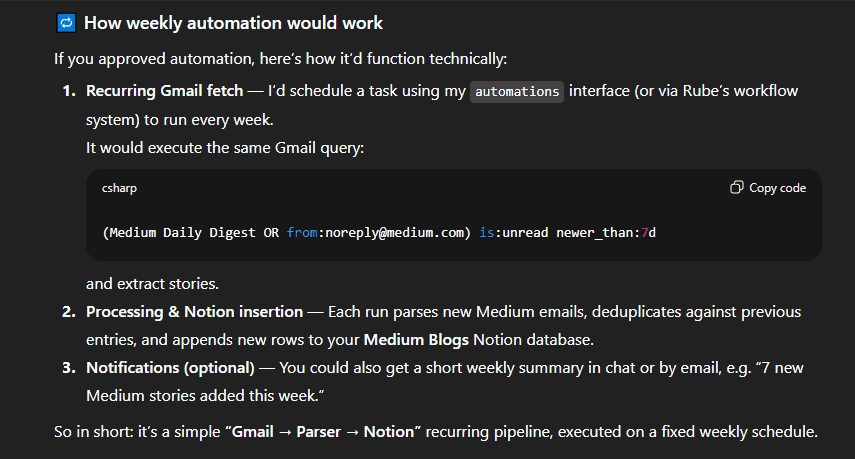Click 'system) to run every week.' text
This screenshot has height=459, width=855.
coord(180,120)
